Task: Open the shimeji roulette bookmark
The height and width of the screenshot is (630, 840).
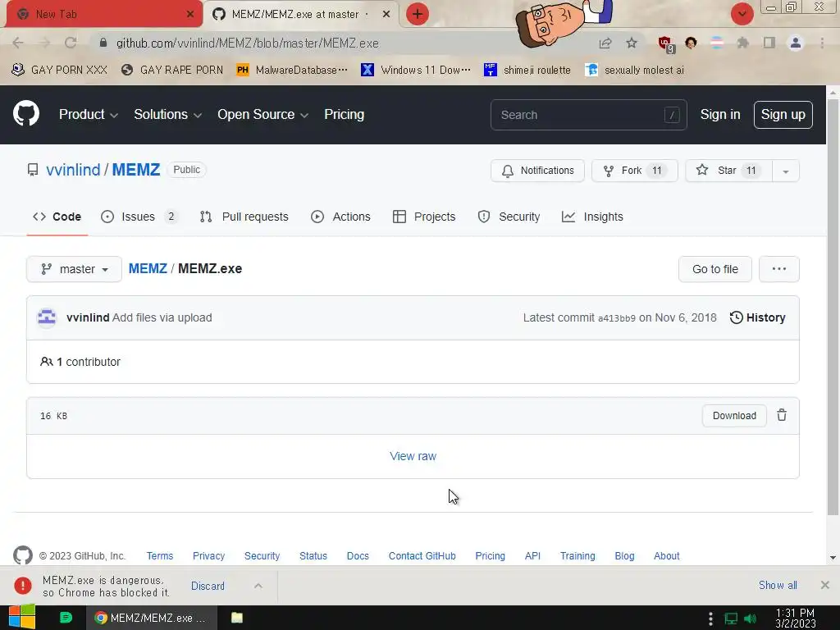Action: coord(527,70)
